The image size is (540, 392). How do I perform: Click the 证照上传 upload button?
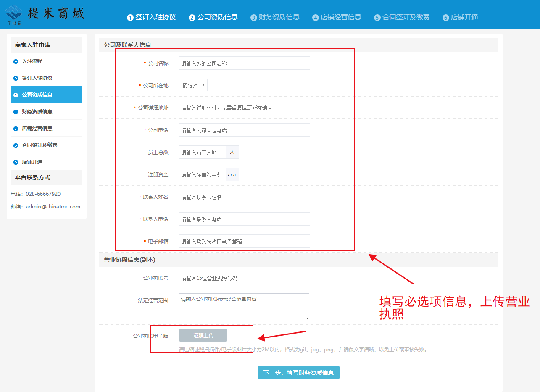[203, 335]
